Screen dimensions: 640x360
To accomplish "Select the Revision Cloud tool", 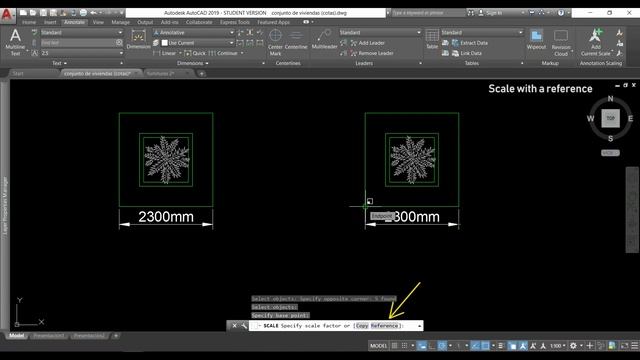I will point(561,42).
